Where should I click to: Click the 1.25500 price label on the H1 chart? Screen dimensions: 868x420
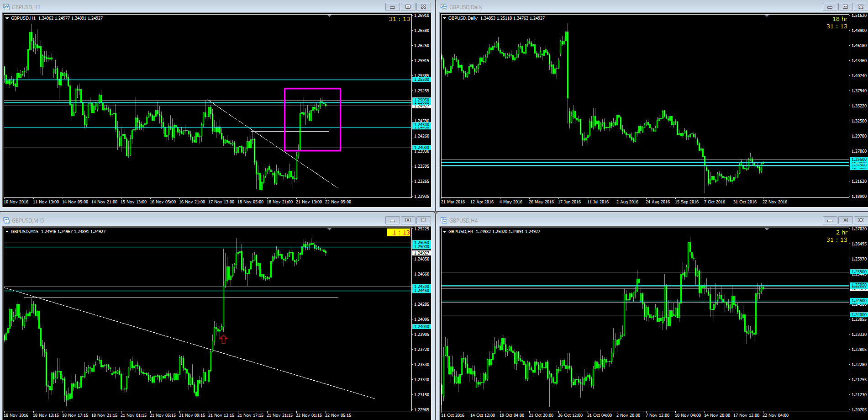click(x=421, y=80)
